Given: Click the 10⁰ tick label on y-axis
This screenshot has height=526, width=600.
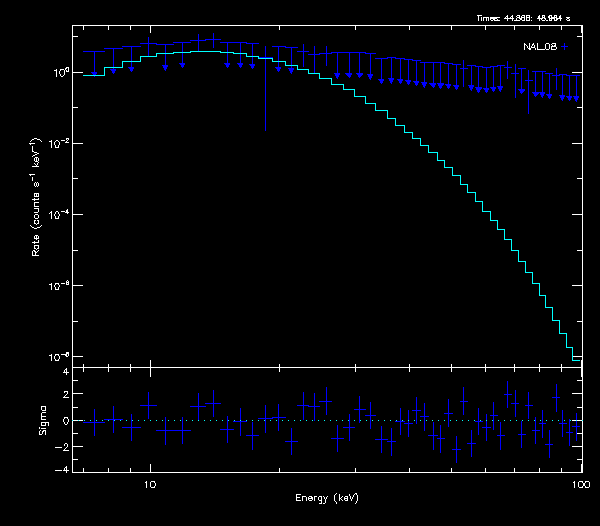Looking at the screenshot, I should (x=60, y=73).
